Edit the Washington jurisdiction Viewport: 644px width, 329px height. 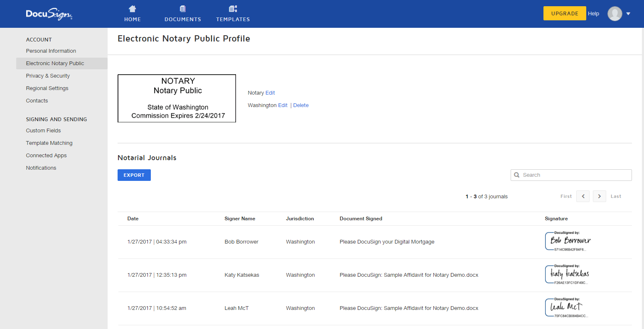[x=283, y=105]
